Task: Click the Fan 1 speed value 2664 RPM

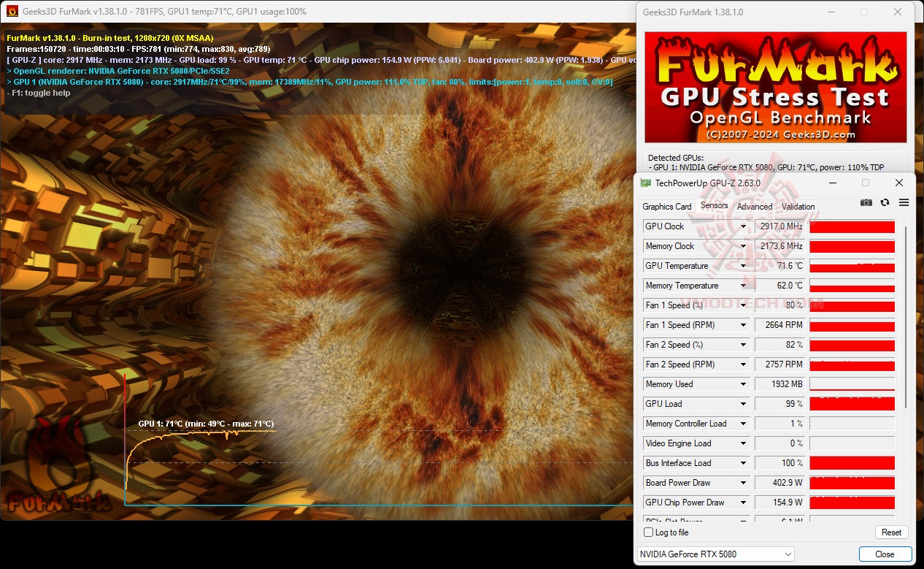Action: [780, 325]
